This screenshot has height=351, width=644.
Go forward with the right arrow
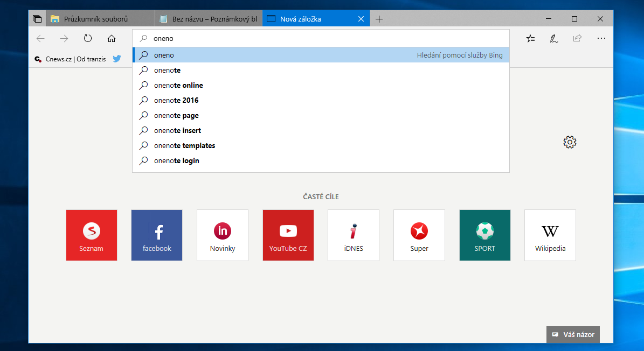pyautogui.click(x=64, y=39)
